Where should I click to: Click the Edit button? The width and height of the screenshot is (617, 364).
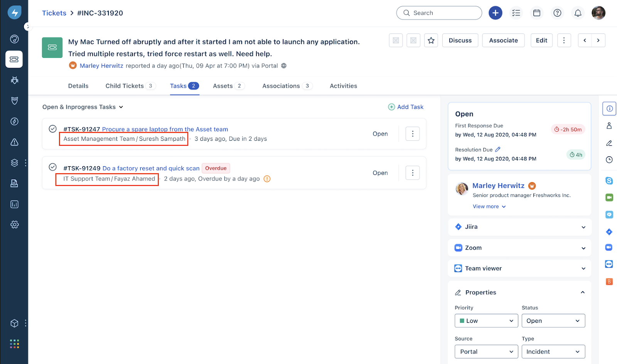pos(541,40)
